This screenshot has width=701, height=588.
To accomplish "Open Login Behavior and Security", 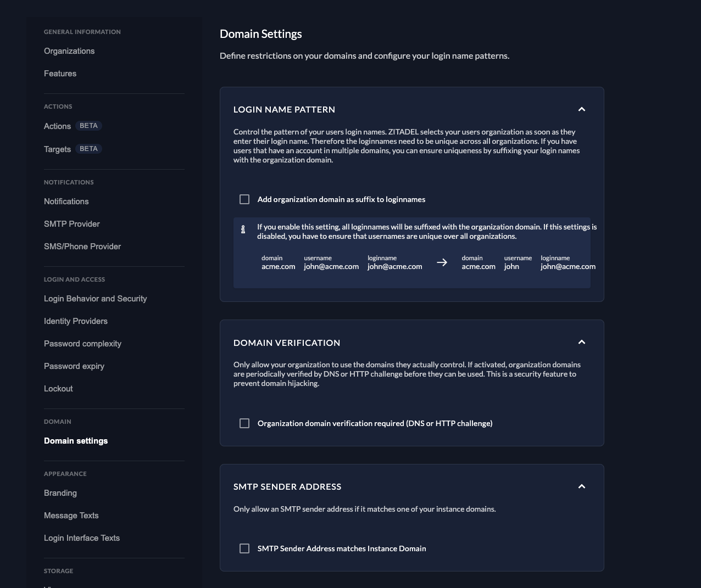I will 95,299.
